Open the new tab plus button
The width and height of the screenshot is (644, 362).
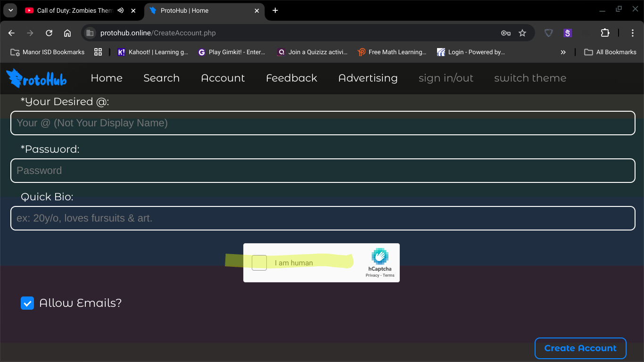click(275, 10)
